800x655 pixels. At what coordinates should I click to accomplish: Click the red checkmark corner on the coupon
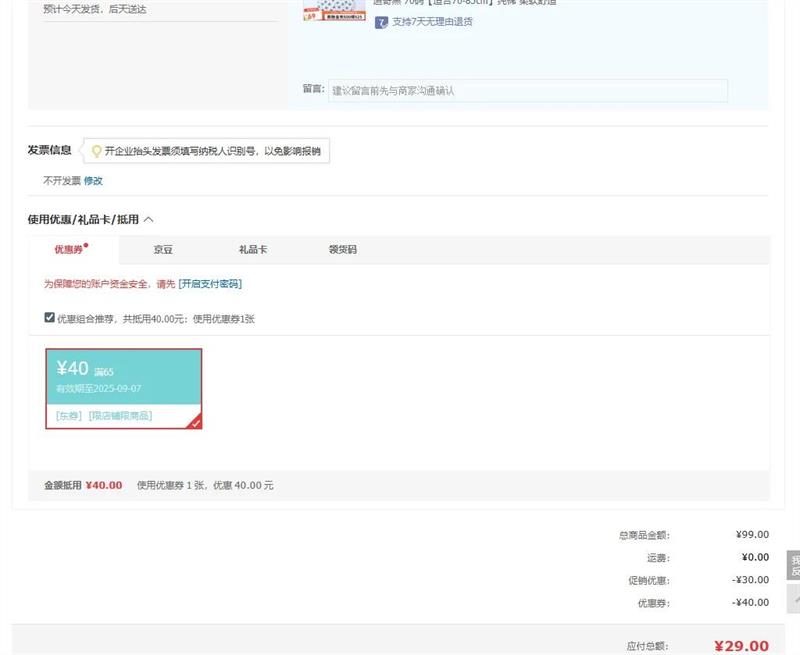click(x=195, y=423)
